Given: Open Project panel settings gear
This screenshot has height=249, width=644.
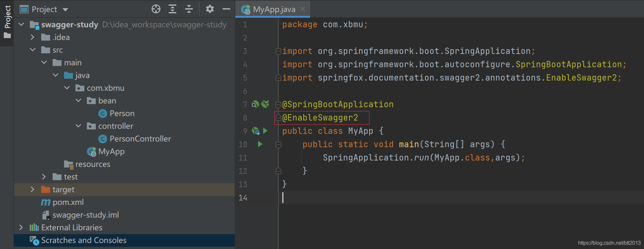Looking at the screenshot, I should 210,9.
